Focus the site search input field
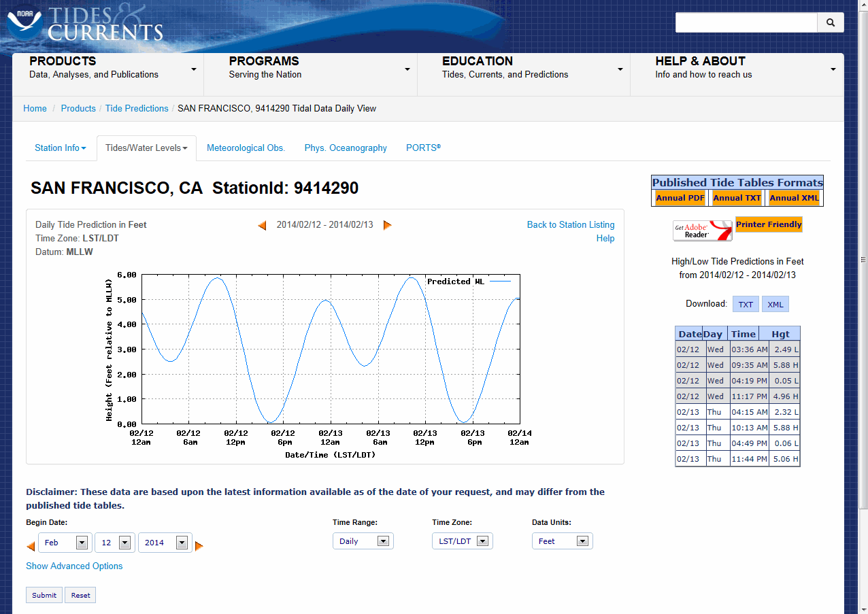 click(x=746, y=22)
